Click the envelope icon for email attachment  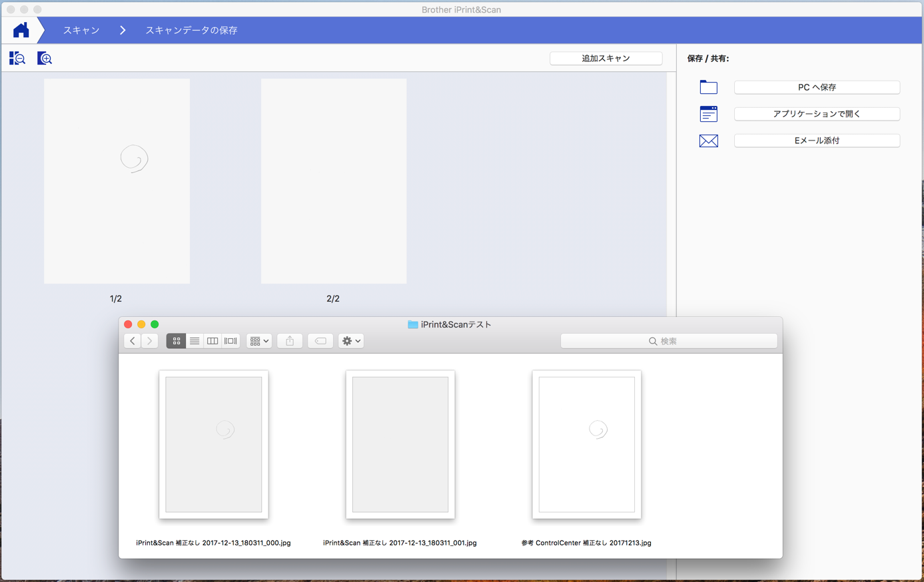[708, 141]
